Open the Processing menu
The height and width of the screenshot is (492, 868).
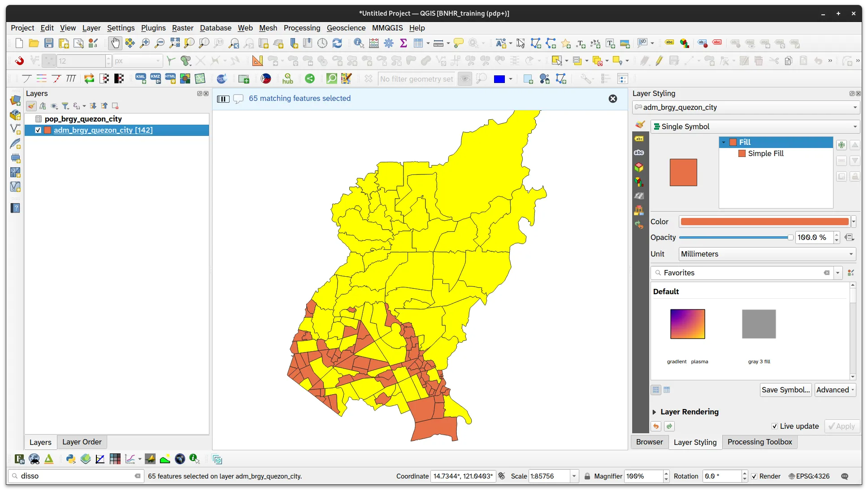(302, 28)
